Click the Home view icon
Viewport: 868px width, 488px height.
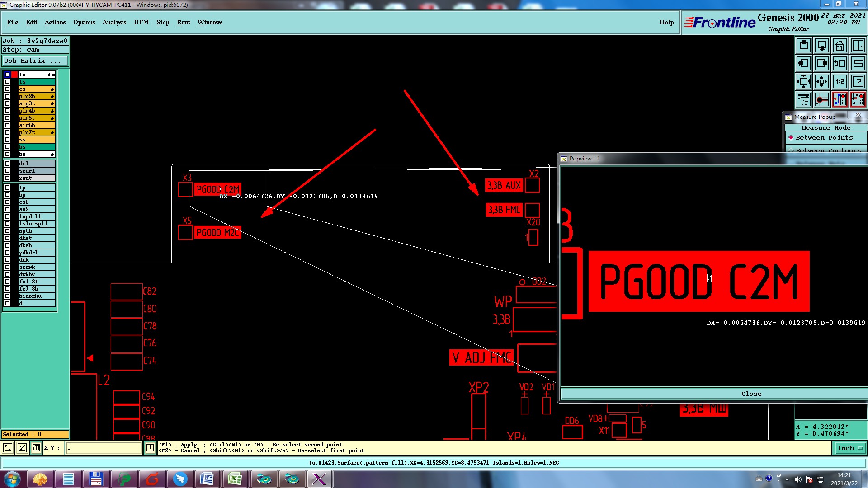click(840, 45)
